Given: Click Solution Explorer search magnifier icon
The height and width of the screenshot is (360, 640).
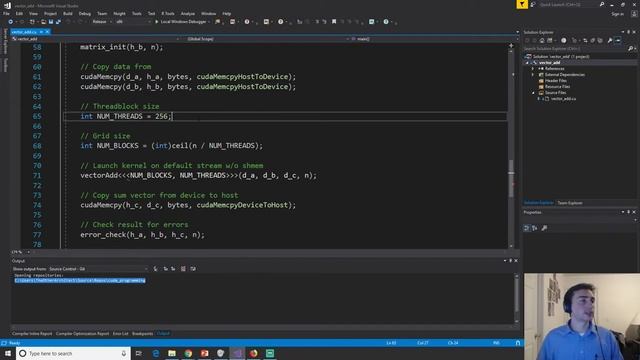Looking at the screenshot, I should point(630,49).
